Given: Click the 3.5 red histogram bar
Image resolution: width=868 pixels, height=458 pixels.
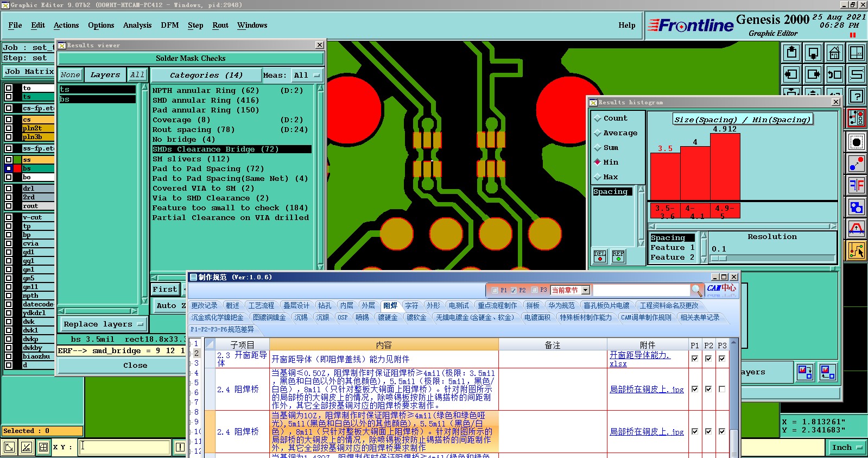Looking at the screenshot, I should 665,177.
